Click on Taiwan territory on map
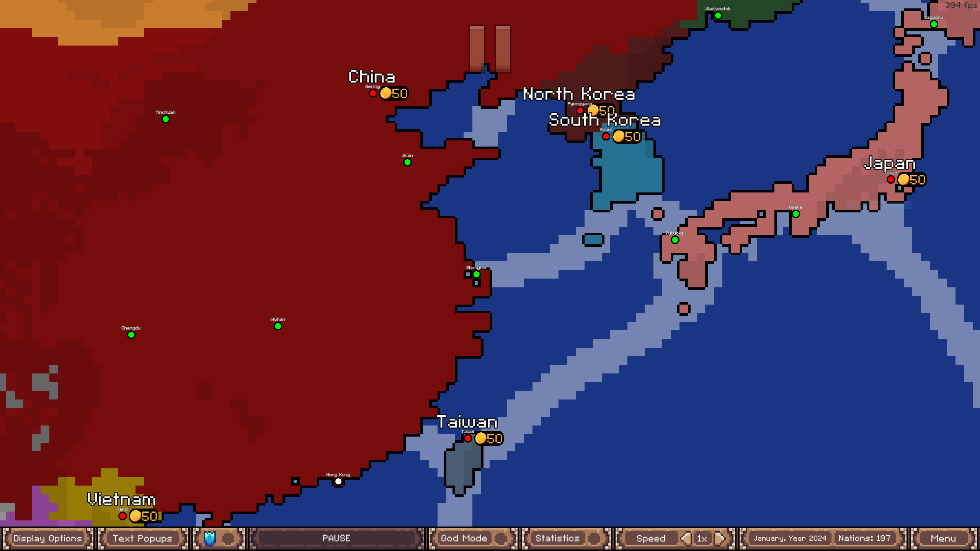 point(464,464)
